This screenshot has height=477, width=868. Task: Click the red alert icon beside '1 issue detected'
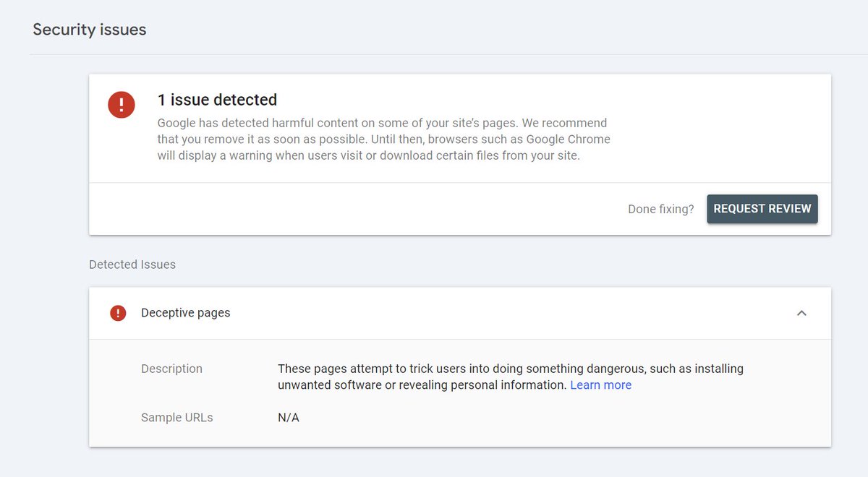coord(122,104)
